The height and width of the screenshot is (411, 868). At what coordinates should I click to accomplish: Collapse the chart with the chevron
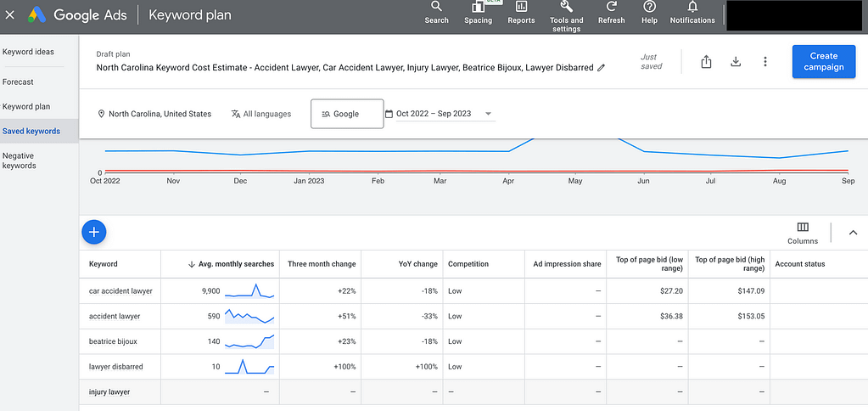click(853, 233)
